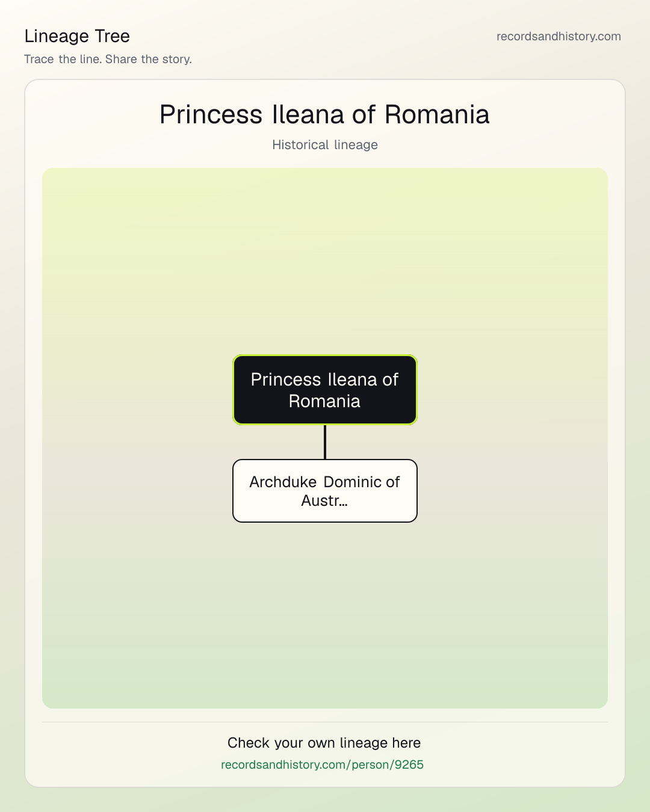This screenshot has width=650, height=812.
Task: Click empty canvas area below the Archduke node
Action: point(325,614)
